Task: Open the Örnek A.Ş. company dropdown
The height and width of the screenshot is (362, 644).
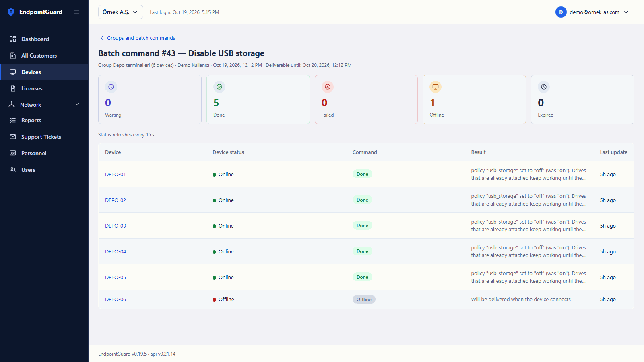Action: (x=121, y=12)
